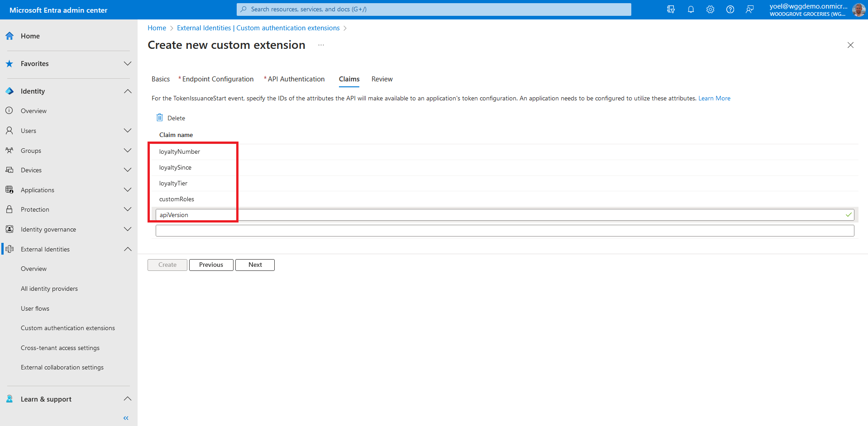Viewport: 868px width, 426px height.
Task: Click the empty claim name input field
Action: (x=504, y=231)
